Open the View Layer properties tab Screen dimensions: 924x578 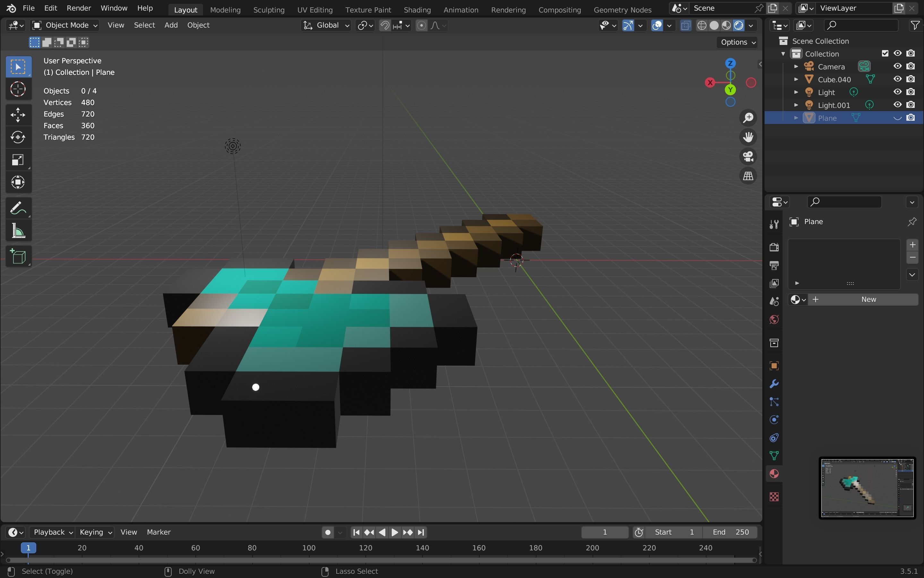pyautogui.click(x=774, y=283)
